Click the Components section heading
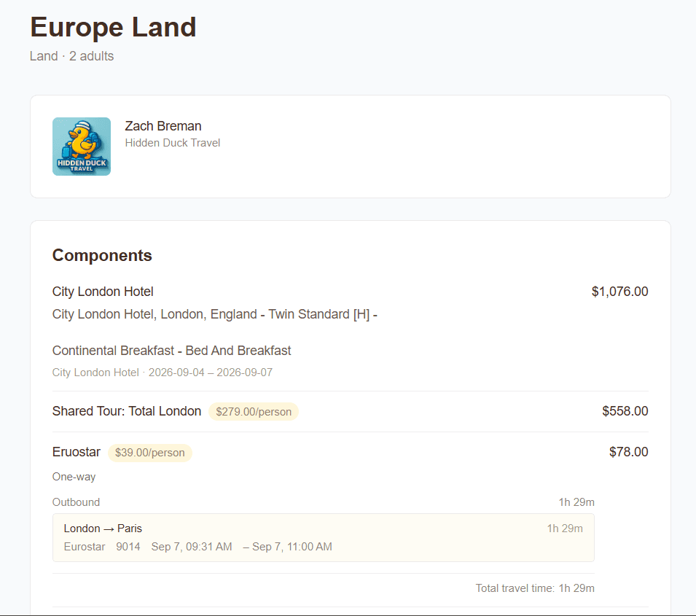The width and height of the screenshot is (696, 616). (x=102, y=256)
